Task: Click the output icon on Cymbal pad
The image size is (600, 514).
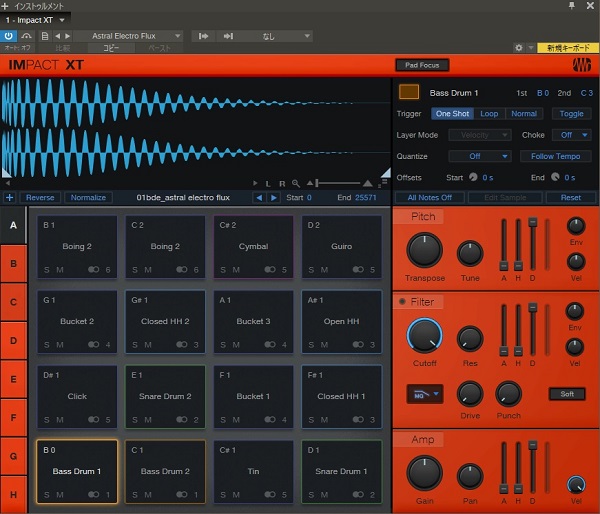Action: point(270,269)
